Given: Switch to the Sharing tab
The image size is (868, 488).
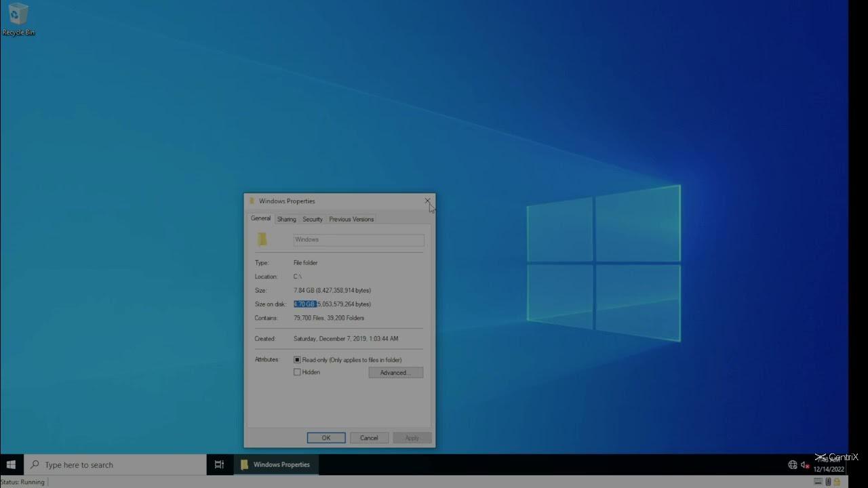Looking at the screenshot, I should [x=286, y=219].
